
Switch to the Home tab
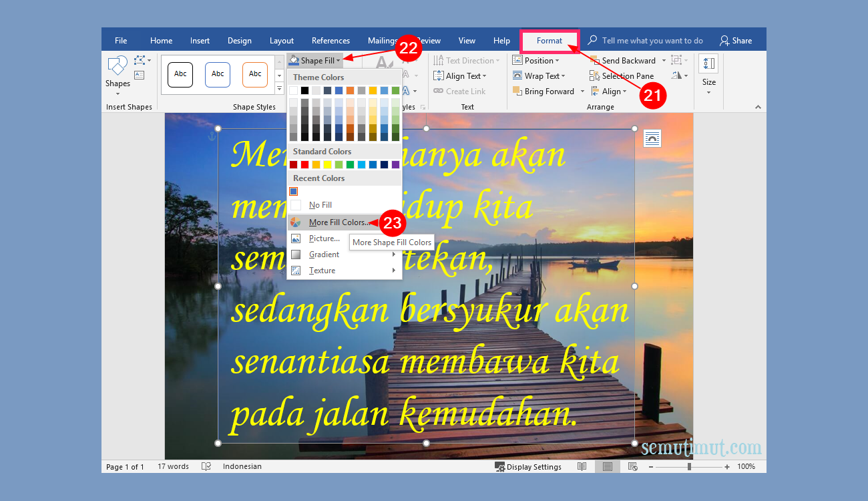tap(161, 41)
